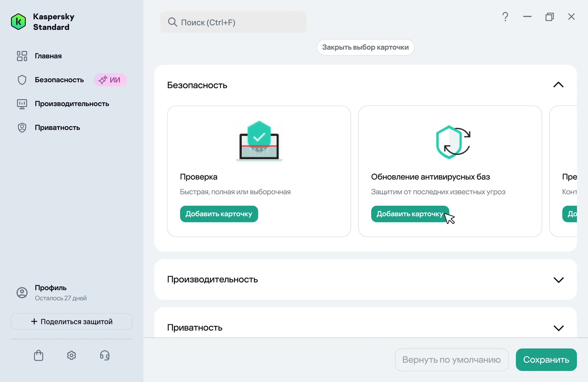
Task: Add the Проверка card
Action: (x=219, y=214)
